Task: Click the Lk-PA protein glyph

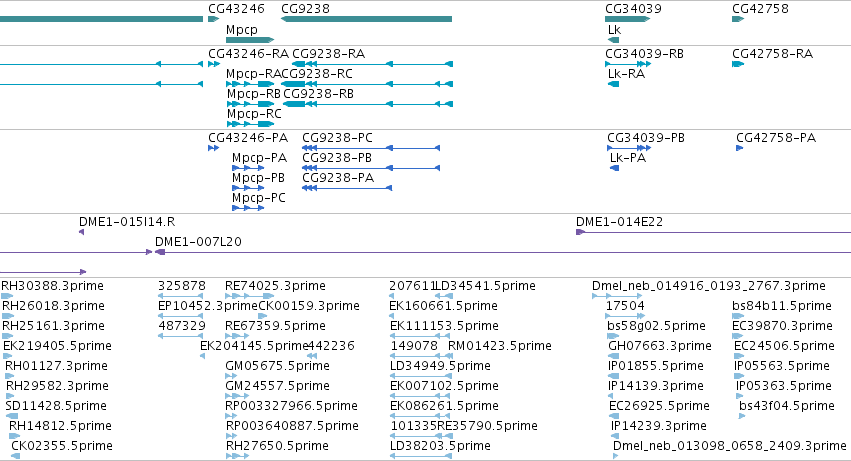Action: [614, 168]
